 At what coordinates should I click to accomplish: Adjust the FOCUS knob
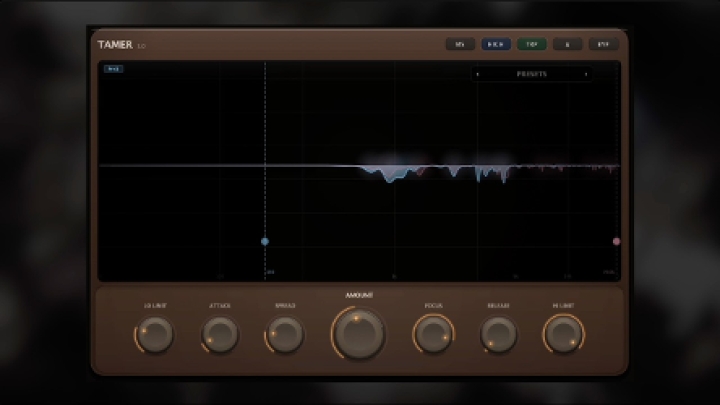[433, 334]
